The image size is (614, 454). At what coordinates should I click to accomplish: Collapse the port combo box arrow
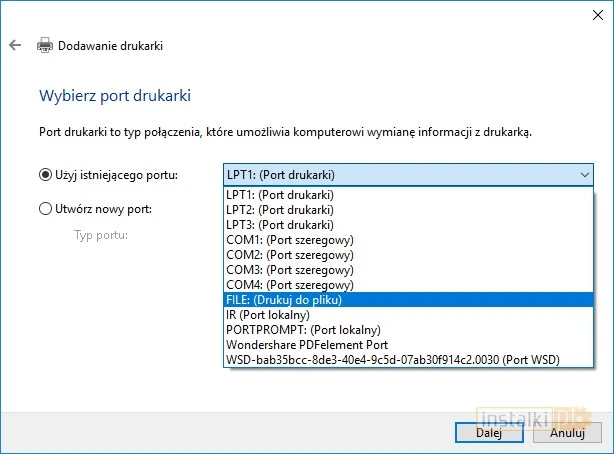585,175
